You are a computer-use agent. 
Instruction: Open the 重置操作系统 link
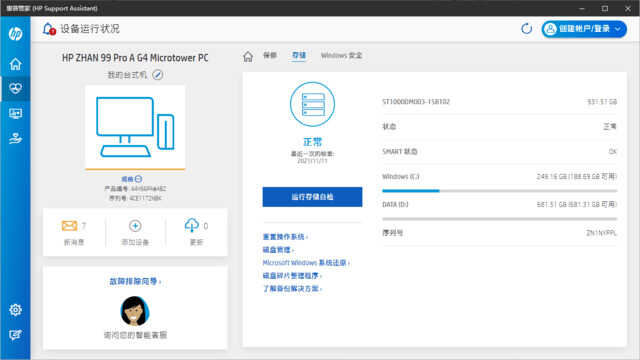pyautogui.click(x=285, y=237)
